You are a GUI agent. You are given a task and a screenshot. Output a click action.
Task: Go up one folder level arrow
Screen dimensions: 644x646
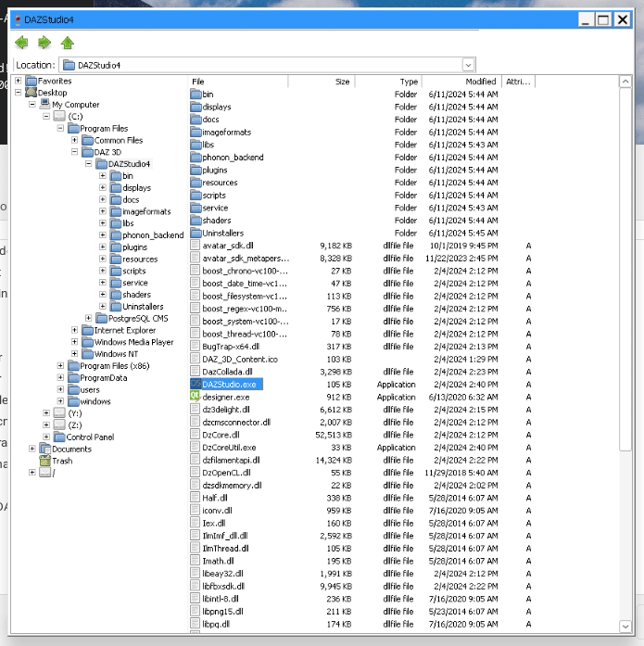point(67,43)
